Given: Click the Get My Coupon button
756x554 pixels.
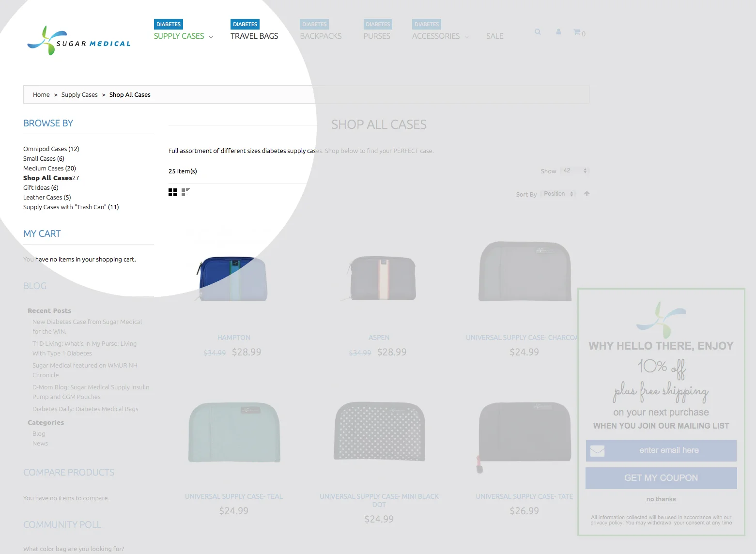Looking at the screenshot, I should click(661, 478).
